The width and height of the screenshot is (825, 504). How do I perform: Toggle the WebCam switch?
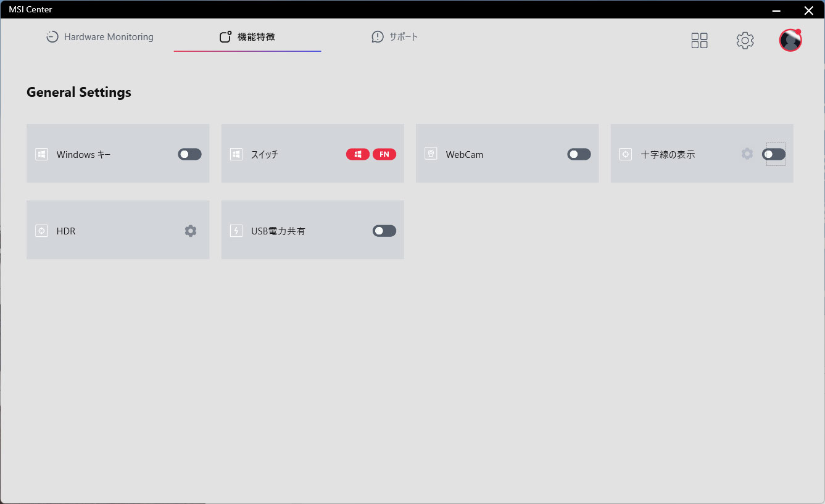(x=579, y=154)
